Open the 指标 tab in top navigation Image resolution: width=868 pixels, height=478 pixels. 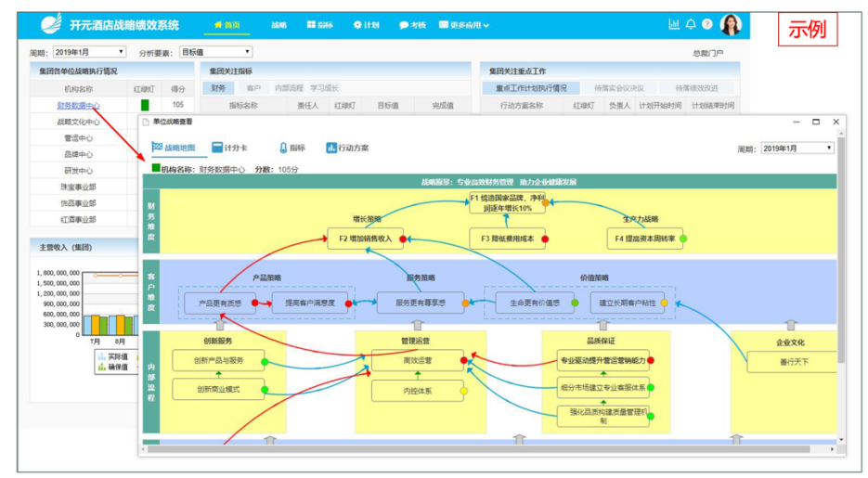tap(320, 25)
